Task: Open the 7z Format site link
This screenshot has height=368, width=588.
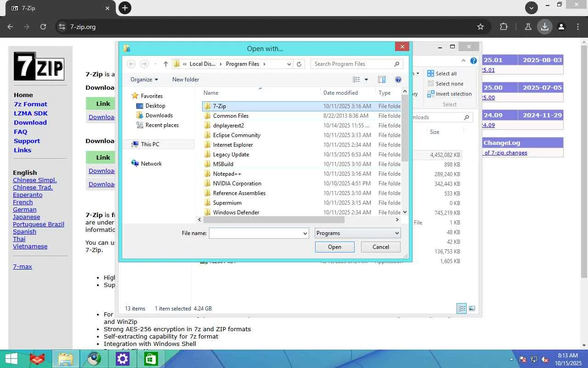Action: click(x=30, y=104)
